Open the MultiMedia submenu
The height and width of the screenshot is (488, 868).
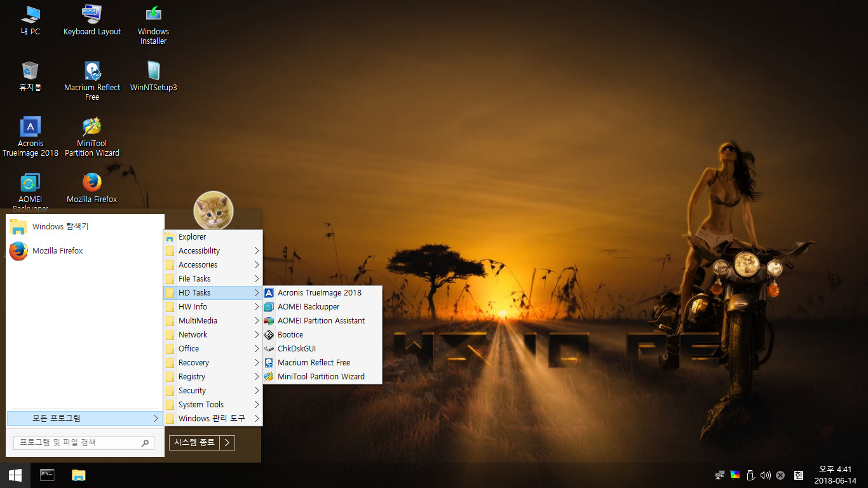tap(212, 321)
